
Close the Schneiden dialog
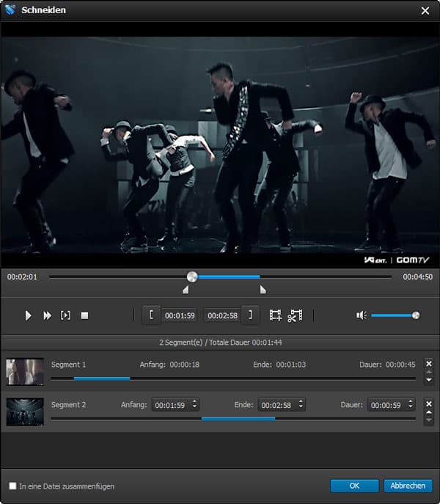coord(425,10)
